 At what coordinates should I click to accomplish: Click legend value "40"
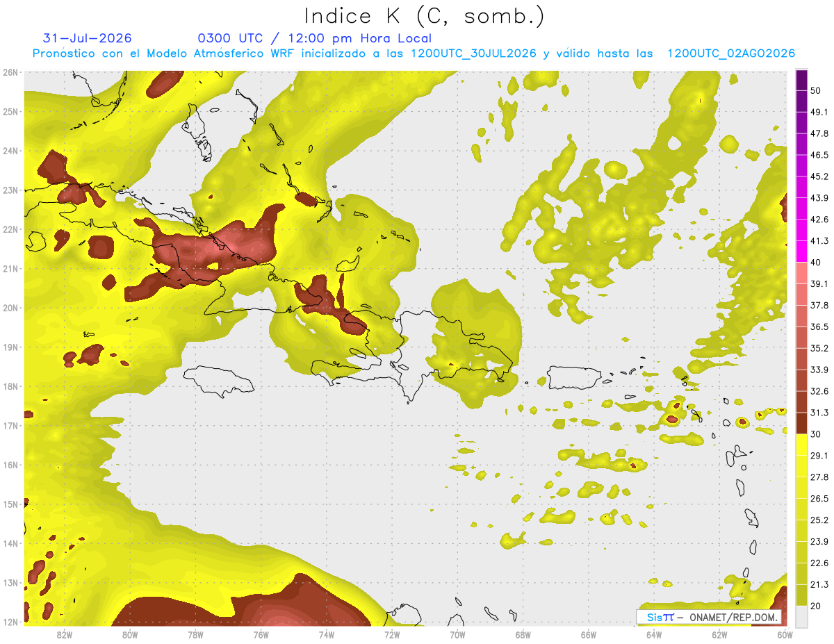click(x=816, y=263)
